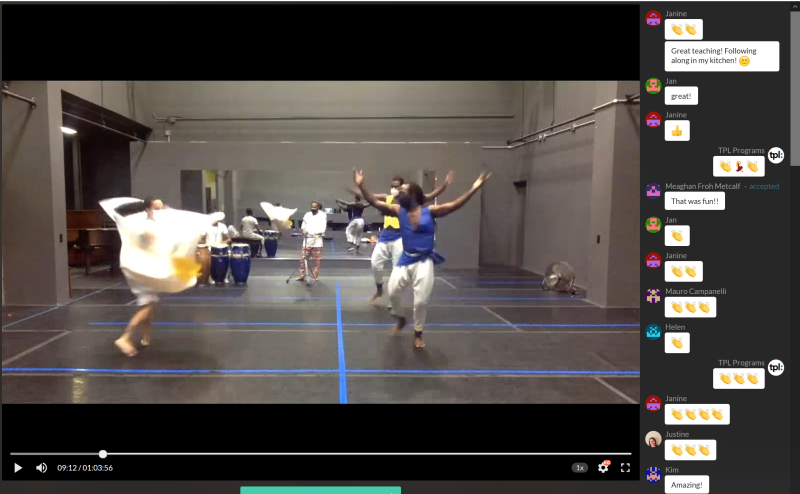Mute the video volume

[41, 467]
